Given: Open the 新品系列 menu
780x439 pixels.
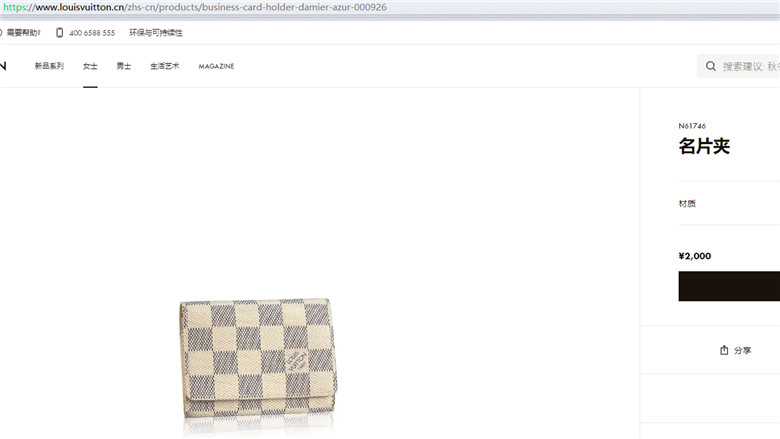Looking at the screenshot, I should tap(49, 66).
